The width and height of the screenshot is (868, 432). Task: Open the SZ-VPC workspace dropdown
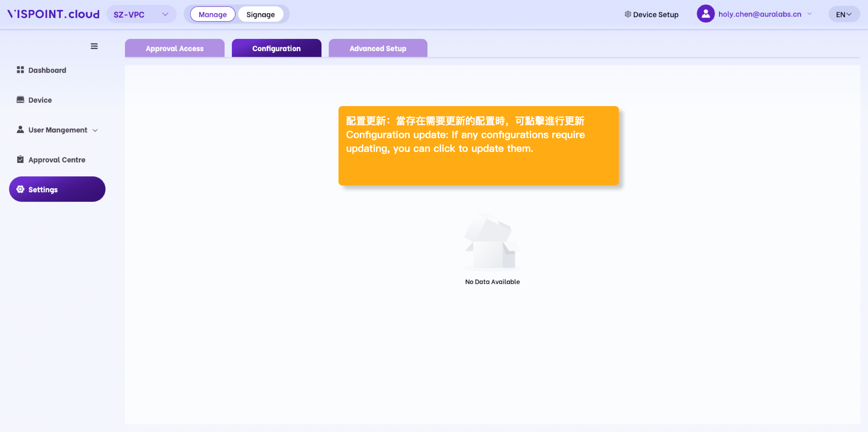pos(141,15)
